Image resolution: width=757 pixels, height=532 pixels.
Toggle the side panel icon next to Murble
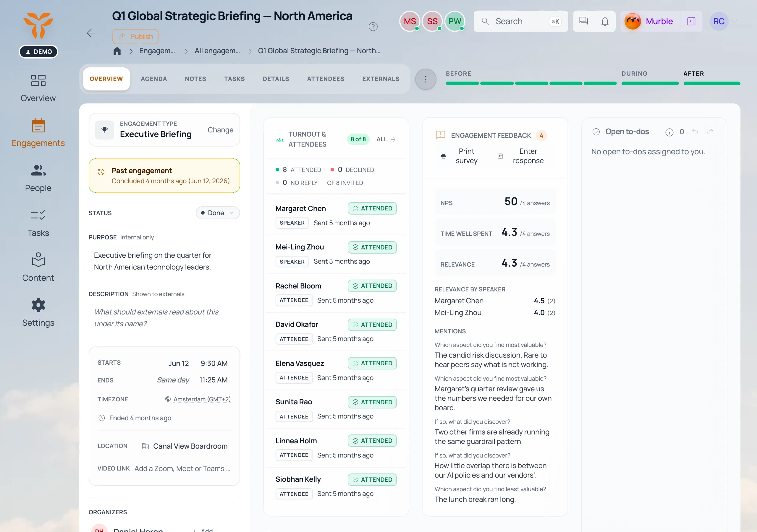pos(691,21)
